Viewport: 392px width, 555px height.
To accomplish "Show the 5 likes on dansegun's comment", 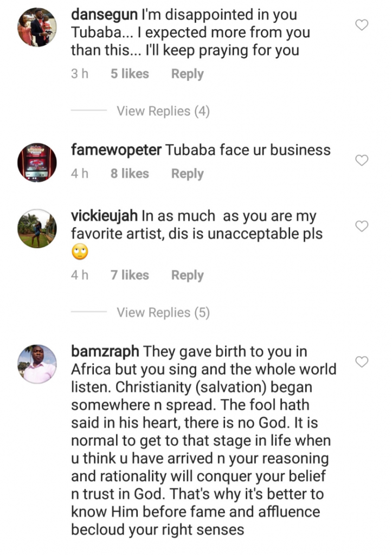I will (130, 74).
